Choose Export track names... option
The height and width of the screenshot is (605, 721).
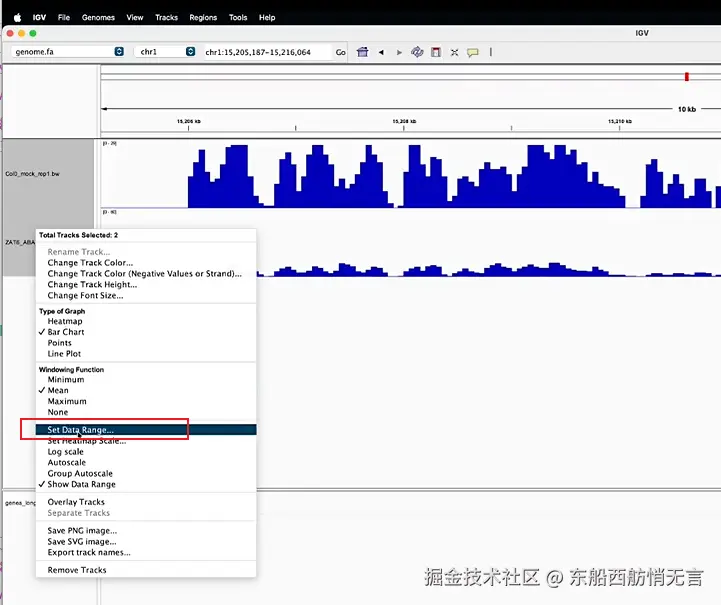tap(146, 553)
